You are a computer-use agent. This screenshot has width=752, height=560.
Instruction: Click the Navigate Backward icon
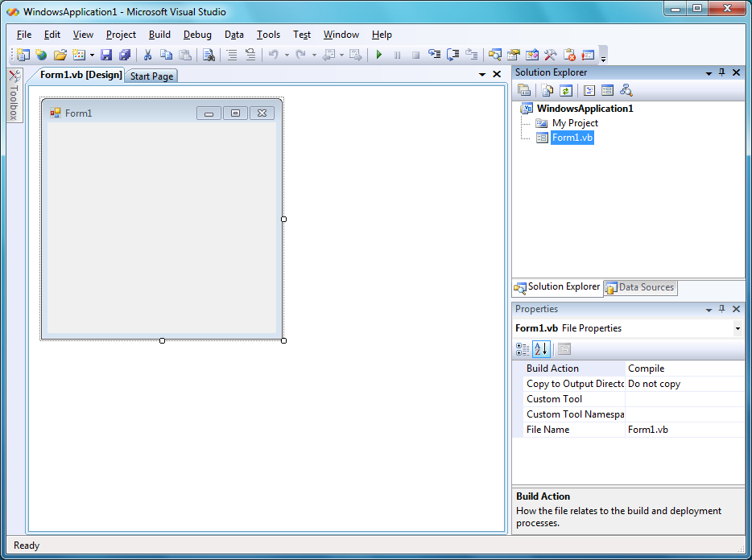(328, 55)
